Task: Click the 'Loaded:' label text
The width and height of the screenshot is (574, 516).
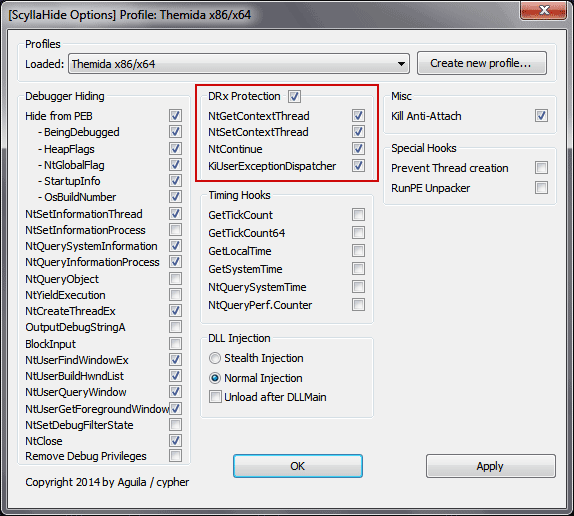Action: (45, 64)
